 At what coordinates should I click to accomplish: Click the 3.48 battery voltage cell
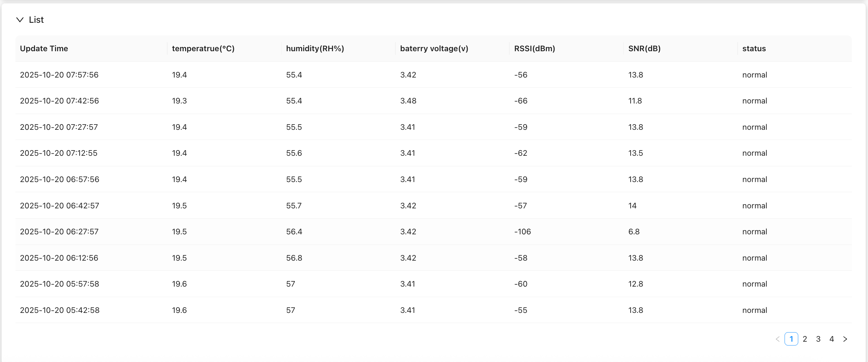pos(408,101)
